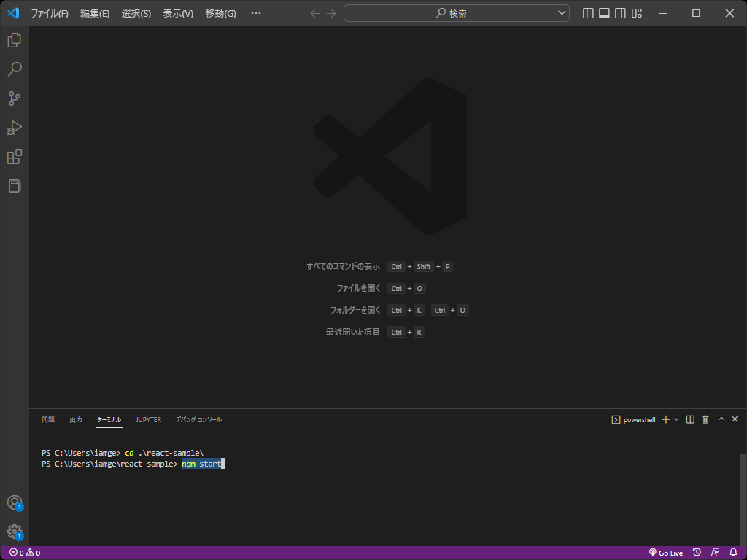Screen dimensions: 747x560
Task: Open Run and Debug view
Action: pyautogui.click(x=15, y=128)
